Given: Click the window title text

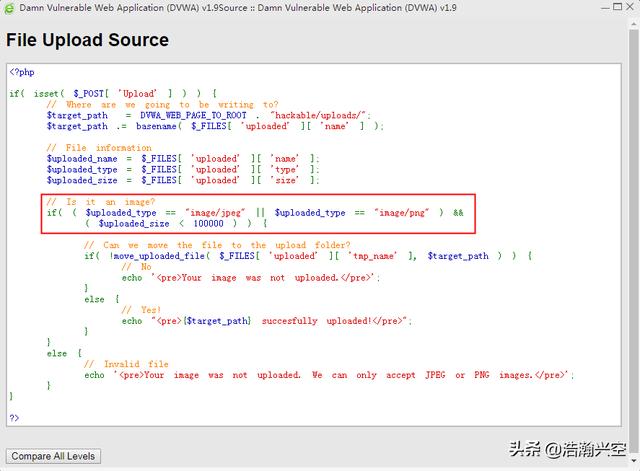Looking at the screenshot, I should click(x=238, y=8).
